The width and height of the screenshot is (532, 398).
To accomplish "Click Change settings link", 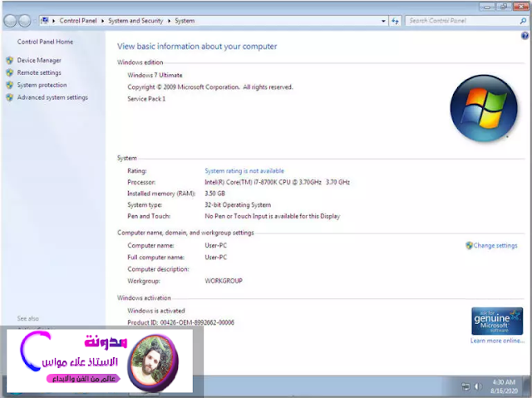I will tap(495, 245).
